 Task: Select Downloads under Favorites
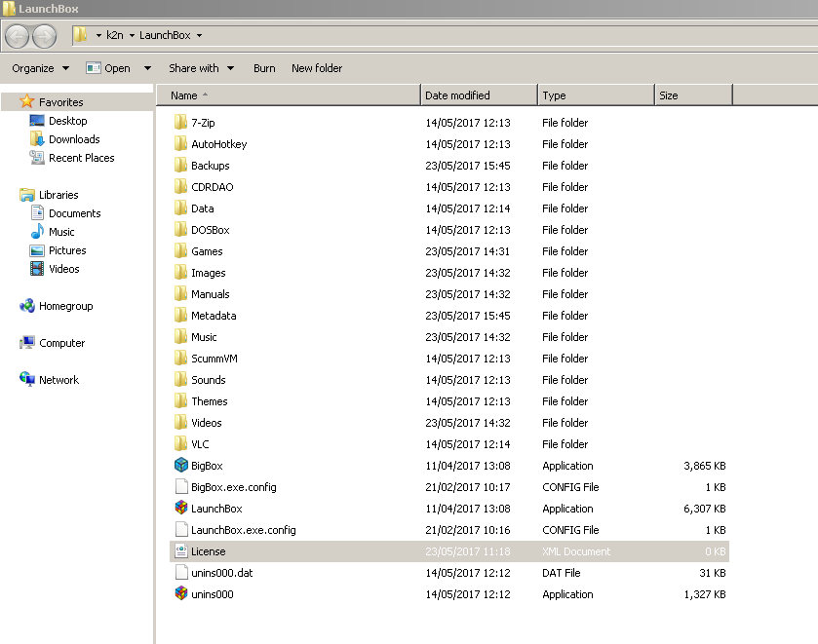click(x=74, y=139)
